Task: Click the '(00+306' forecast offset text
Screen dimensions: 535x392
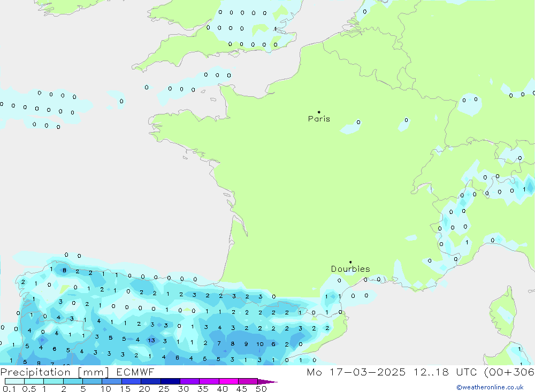Action: pos(509,372)
